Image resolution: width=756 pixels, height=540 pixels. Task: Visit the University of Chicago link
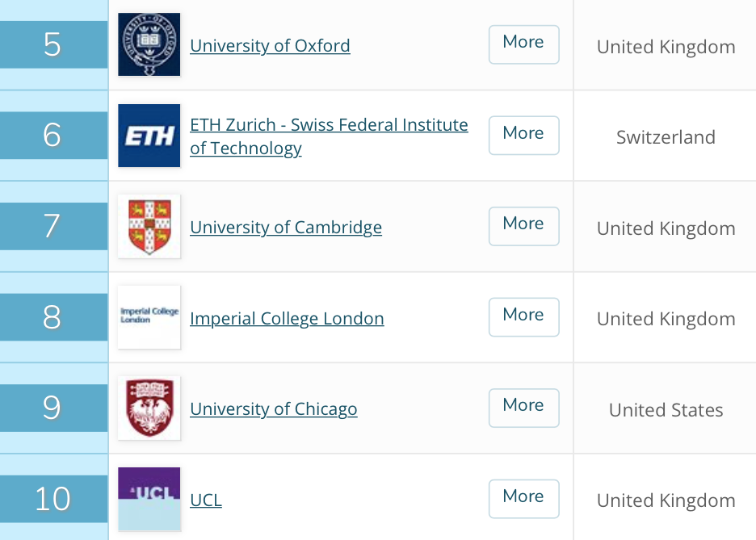273,409
